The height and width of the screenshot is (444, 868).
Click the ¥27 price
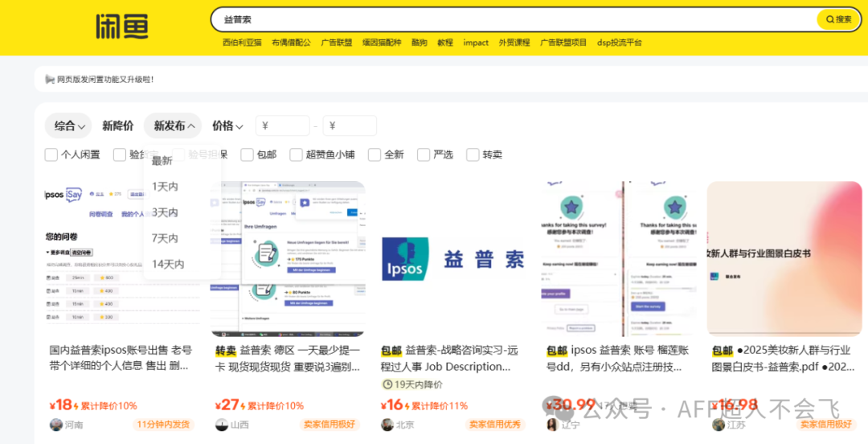click(x=227, y=405)
